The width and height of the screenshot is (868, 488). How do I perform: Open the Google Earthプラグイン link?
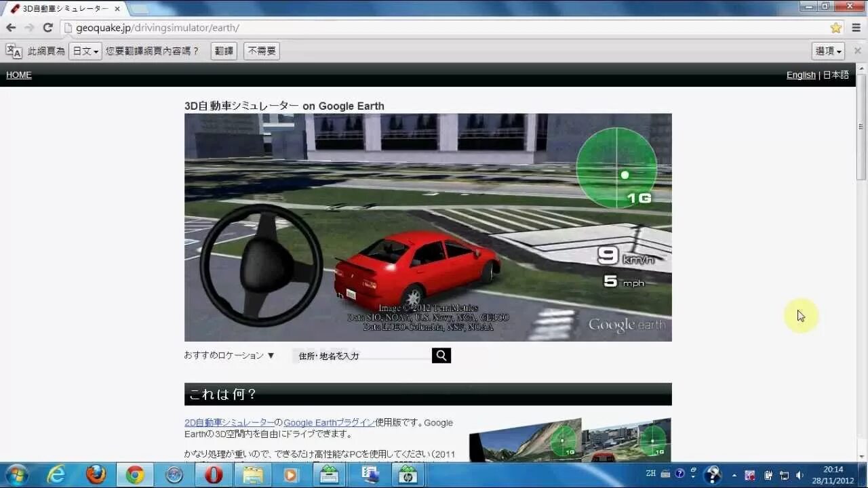(x=329, y=422)
